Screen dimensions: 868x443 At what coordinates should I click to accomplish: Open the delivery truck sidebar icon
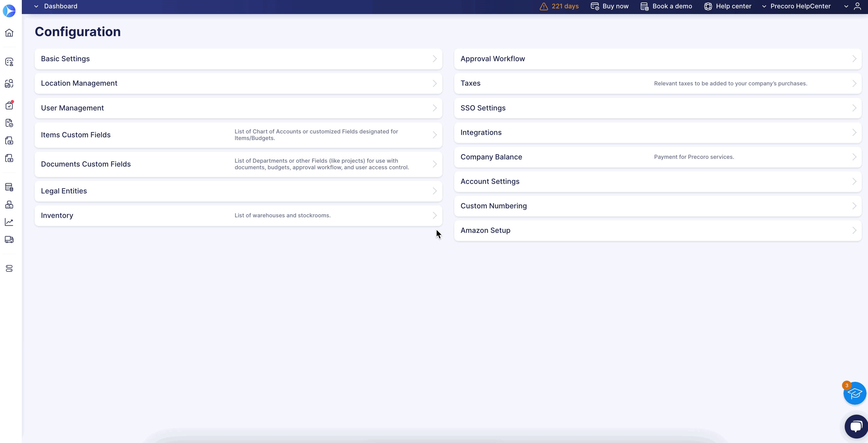[x=9, y=239]
